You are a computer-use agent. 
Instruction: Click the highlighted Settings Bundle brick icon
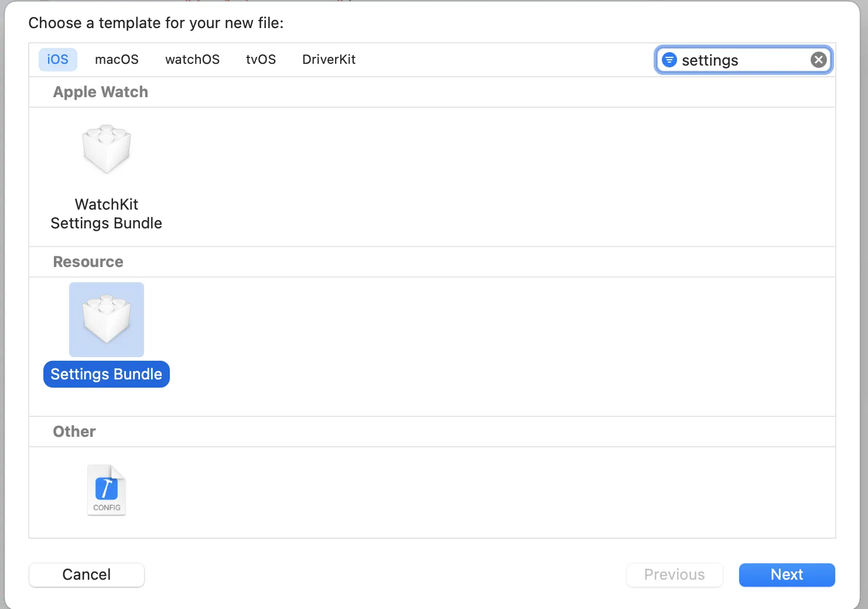tap(107, 320)
